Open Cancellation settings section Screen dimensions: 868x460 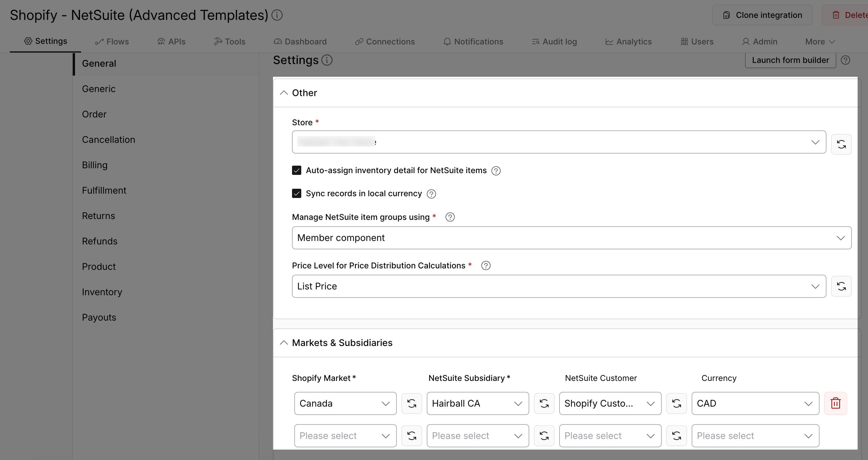pos(108,140)
